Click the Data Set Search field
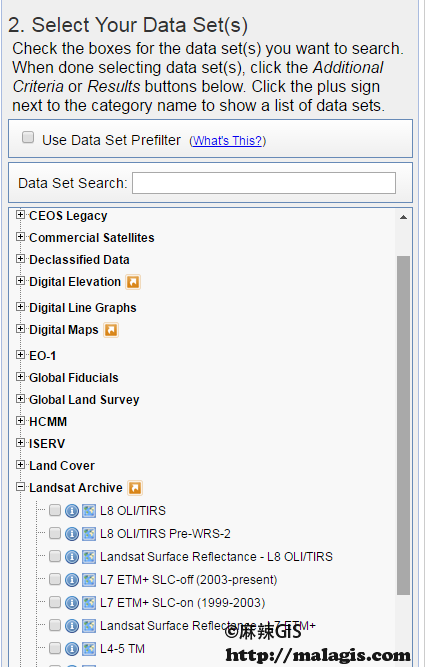Viewport: 425px width, 667px height. [264, 183]
